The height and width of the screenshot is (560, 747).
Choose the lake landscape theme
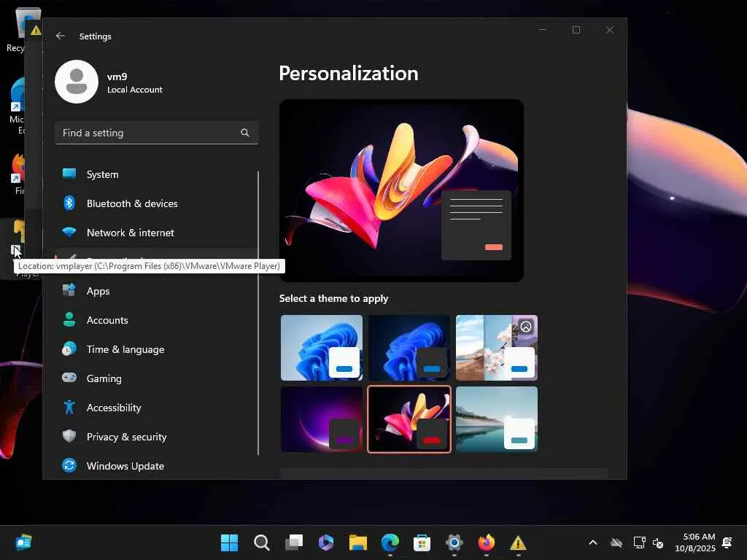tap(496, 419)
